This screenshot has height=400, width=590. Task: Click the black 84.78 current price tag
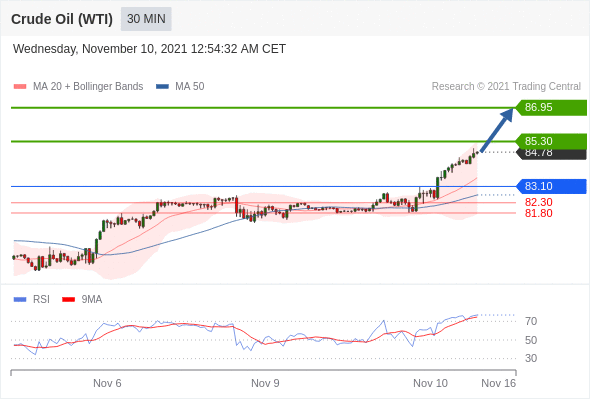pyautogui.click(x=551, y=154)
